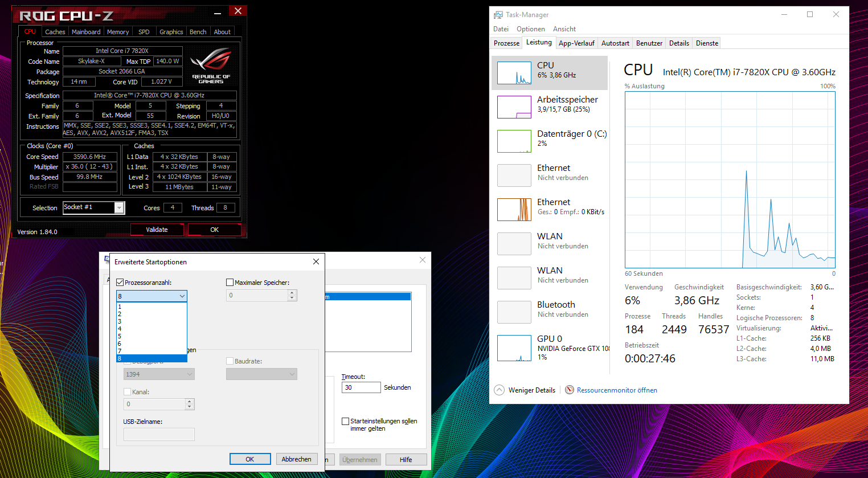Open Ressourcenmonitor öffnen link

(x=617, y=390)
